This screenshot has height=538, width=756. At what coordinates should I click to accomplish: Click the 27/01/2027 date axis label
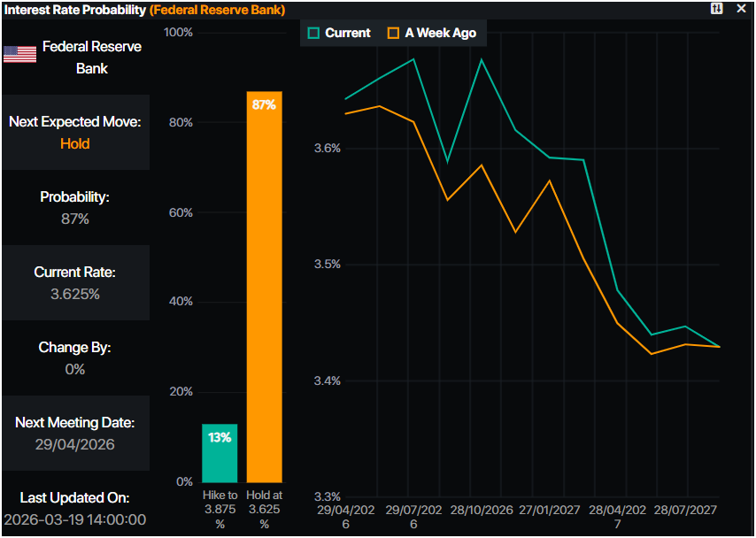point(548,511)
